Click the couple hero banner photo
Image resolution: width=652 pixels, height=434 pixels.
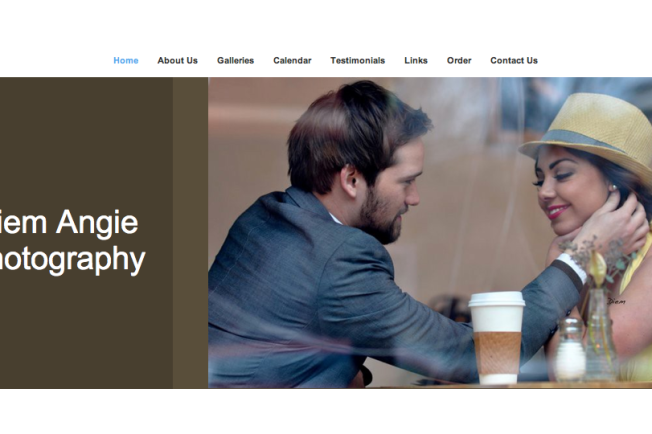tap(430, 233)
